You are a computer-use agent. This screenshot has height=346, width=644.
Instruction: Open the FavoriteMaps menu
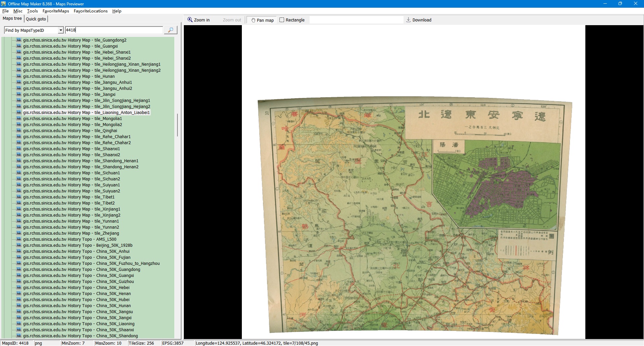coord(56,11)
